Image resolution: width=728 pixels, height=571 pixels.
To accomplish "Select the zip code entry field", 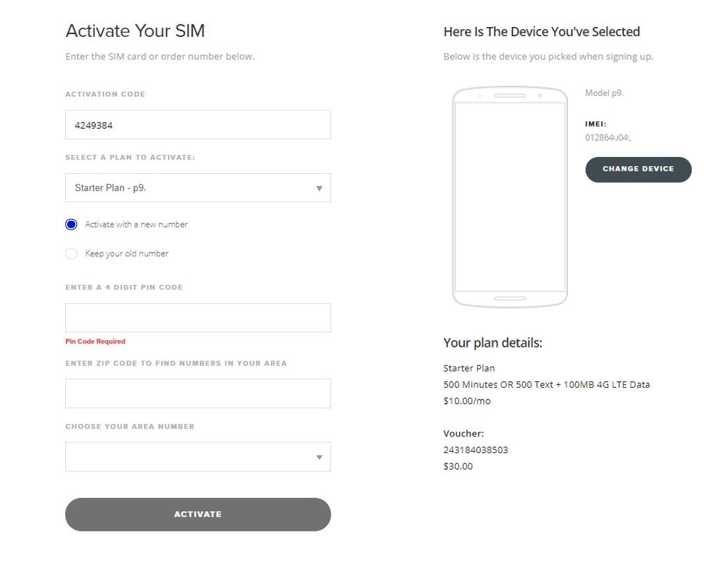I will [x=198, y=393].
